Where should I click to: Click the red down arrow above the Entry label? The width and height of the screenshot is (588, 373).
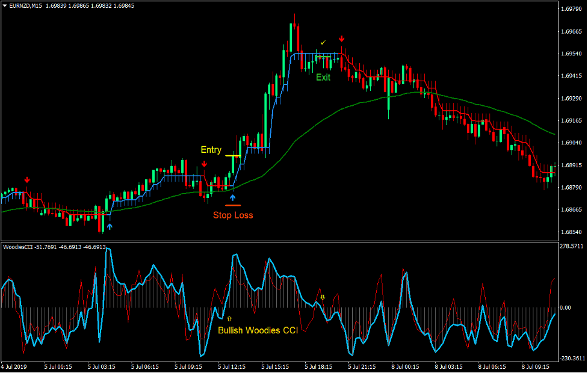[205, 163]
